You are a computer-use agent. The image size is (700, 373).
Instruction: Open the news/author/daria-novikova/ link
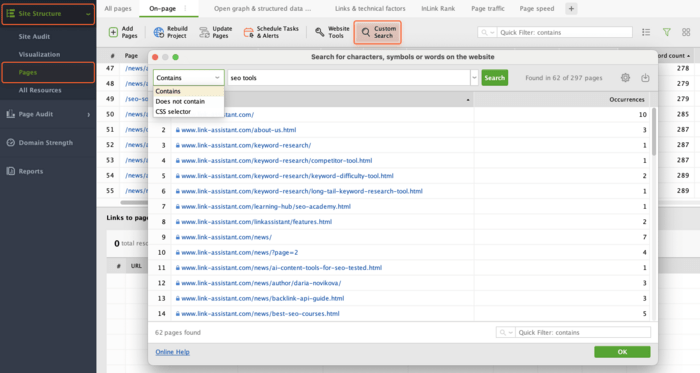click(x=261, y=283)
